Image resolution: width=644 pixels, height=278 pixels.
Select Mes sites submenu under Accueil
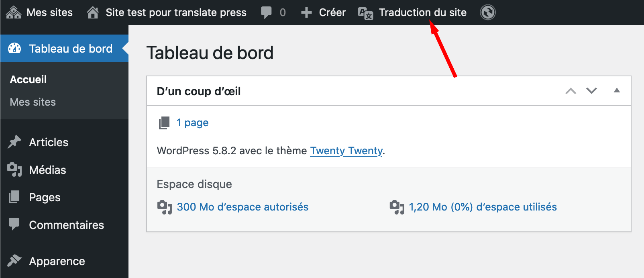point(33,102)
